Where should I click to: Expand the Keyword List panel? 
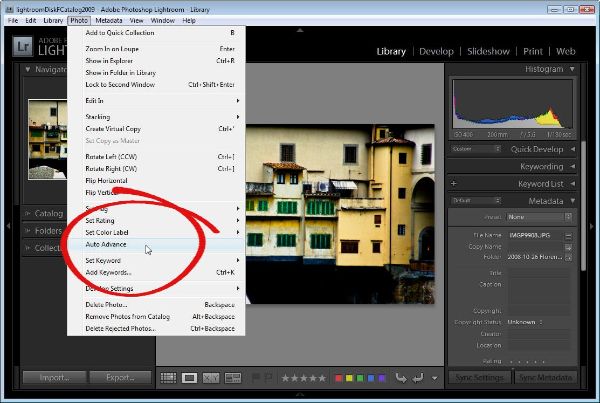tap(573, 184)
